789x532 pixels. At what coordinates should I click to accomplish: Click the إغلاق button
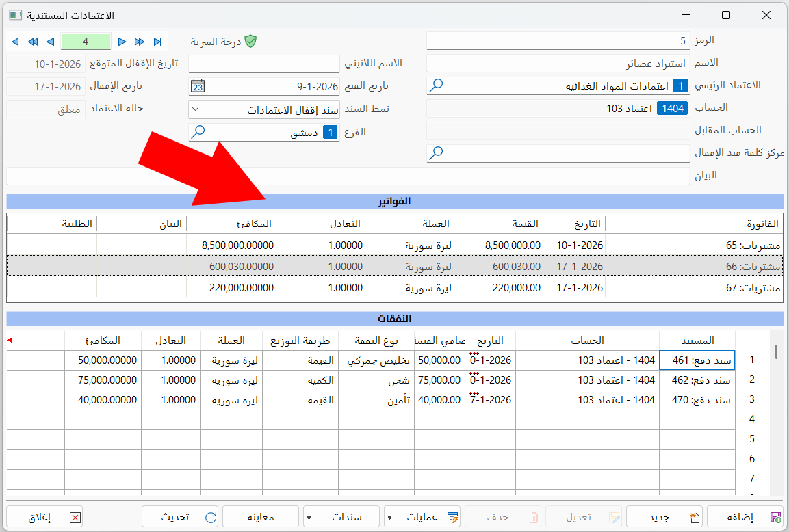44,517
